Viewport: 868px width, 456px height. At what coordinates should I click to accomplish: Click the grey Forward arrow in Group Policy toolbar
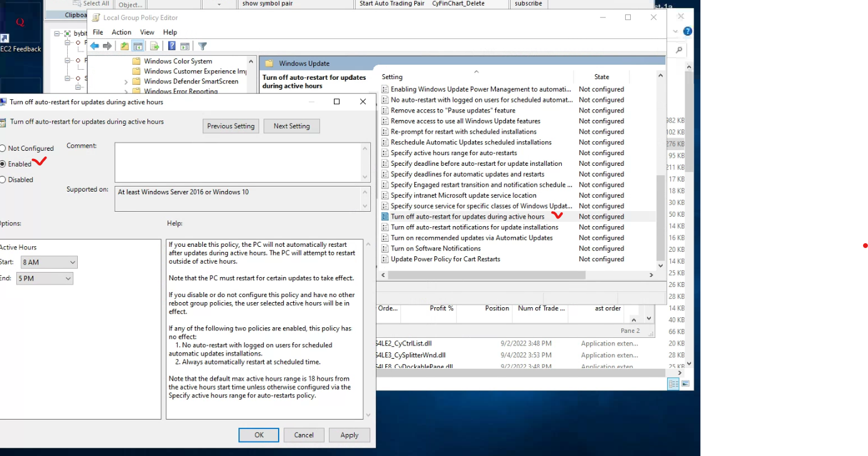[107, 46]
